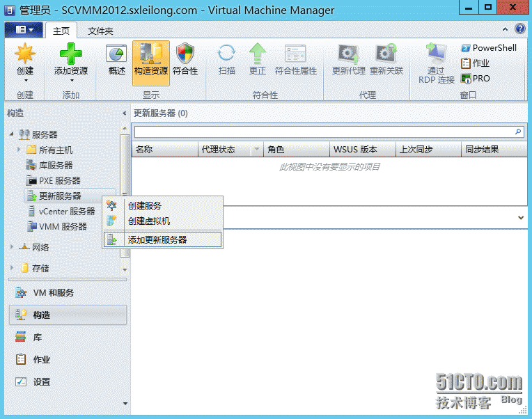Open the 作业 window from ribbon
The height and width of the screenshot is (419, 532).
475,63
